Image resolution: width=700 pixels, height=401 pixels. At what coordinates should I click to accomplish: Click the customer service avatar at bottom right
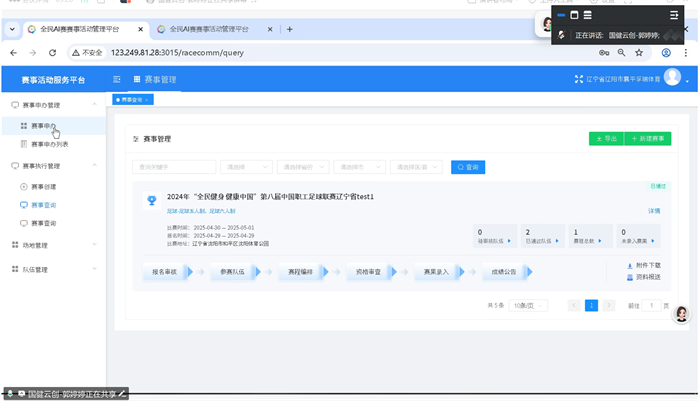coord(682,314)
